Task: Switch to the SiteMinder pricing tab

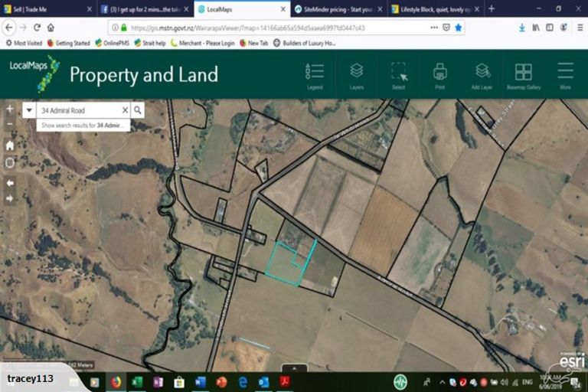Action: coord(333,9)
